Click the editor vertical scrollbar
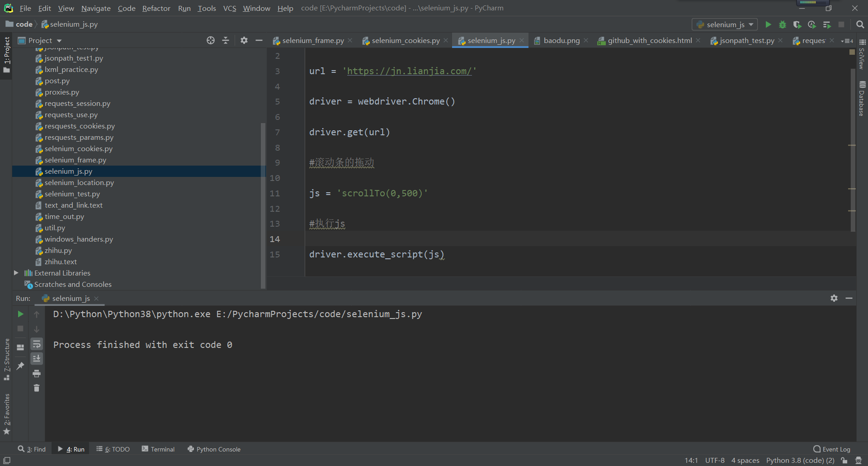Screen dimensions: 868x466 pyautogui.click(x=853, y=149)
